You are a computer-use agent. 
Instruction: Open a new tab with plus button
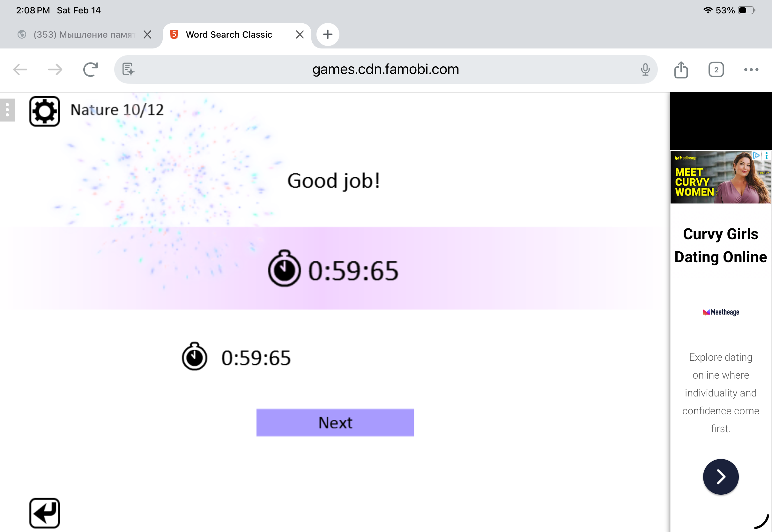click(328, 34)
